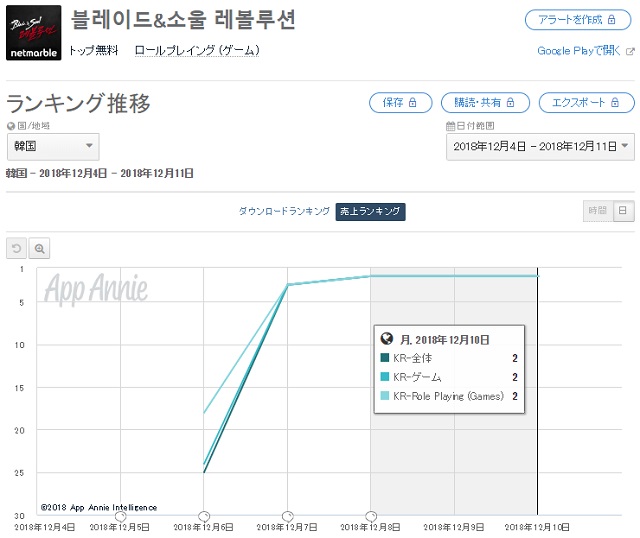Click the calendar icon next to 日付範囲
Screen dimensions: 640x538
(450, 126)
